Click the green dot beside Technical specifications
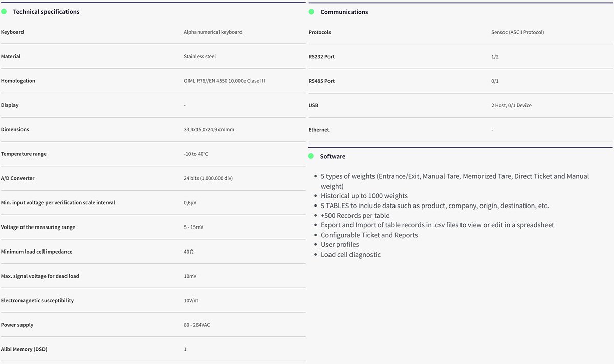 coord(4,11)
